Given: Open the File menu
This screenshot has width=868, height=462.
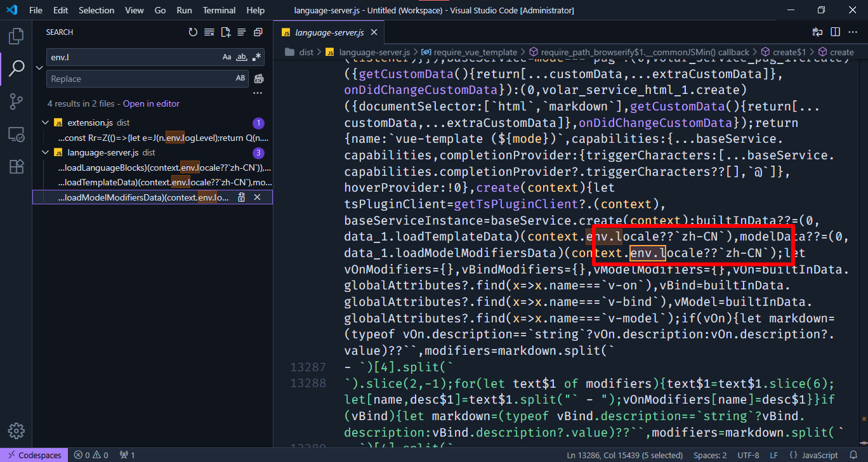Looking at the screenshot, I should coord(36,10).
